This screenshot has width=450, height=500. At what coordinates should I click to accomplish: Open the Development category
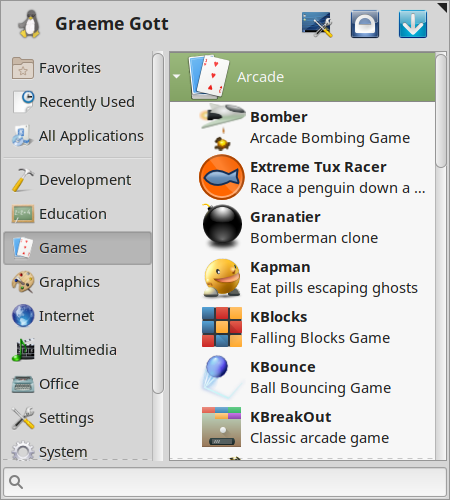click(x=77, y=180)
